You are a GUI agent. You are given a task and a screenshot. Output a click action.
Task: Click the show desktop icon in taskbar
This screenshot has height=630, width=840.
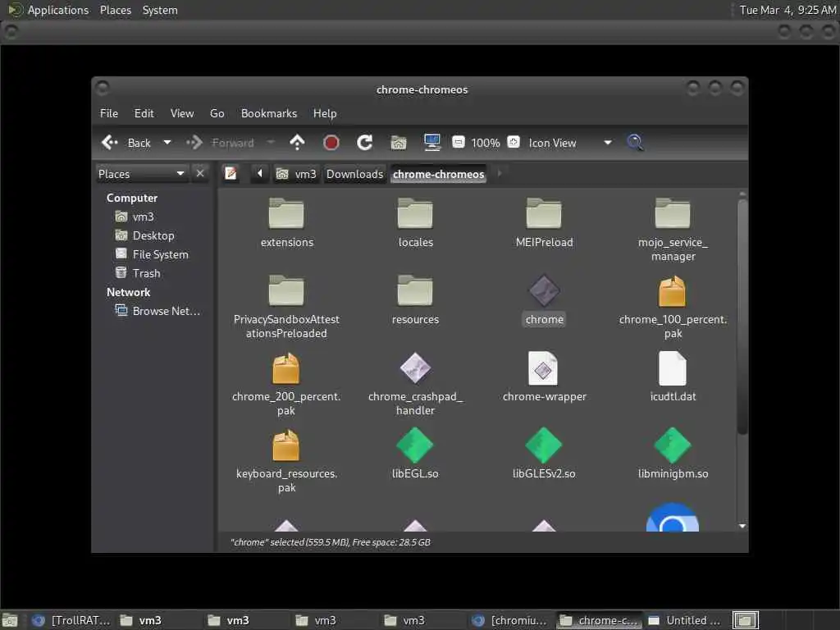[x=10, y=620]
